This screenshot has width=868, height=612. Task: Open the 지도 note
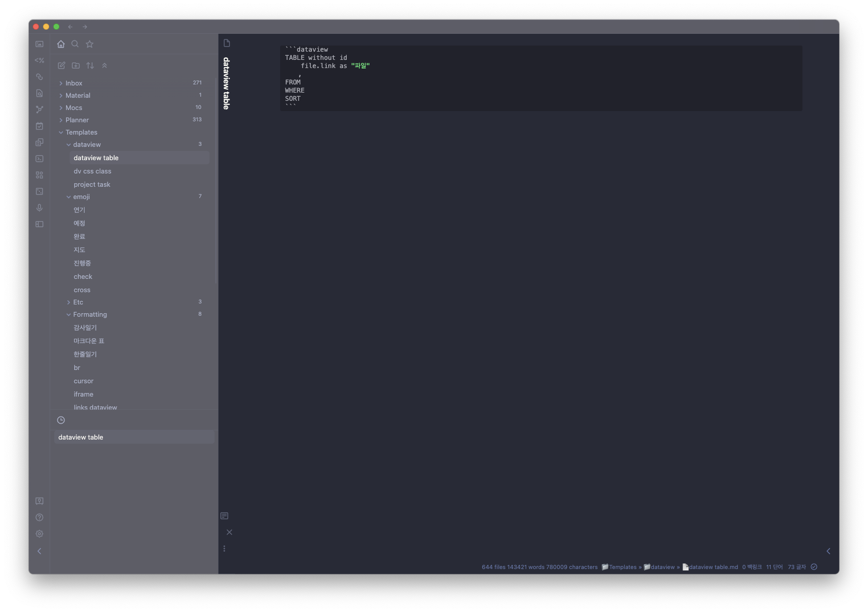[139, 250]
